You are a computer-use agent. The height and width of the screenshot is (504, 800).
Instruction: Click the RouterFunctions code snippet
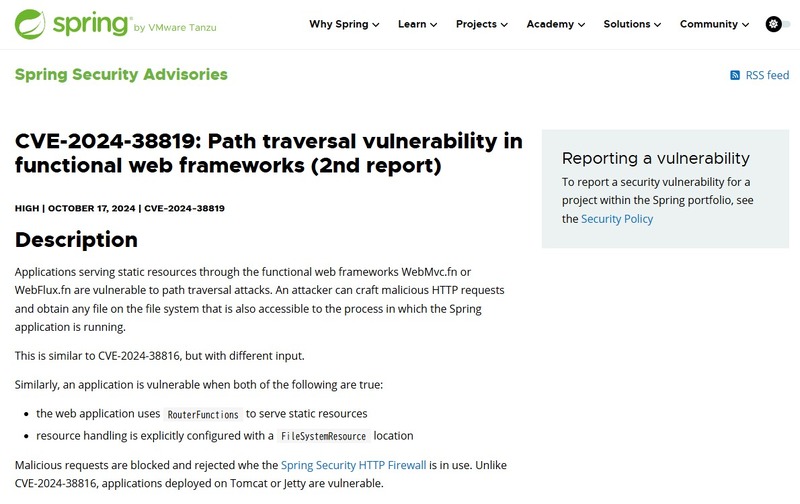pyautogui.click(x=202, y=414)
